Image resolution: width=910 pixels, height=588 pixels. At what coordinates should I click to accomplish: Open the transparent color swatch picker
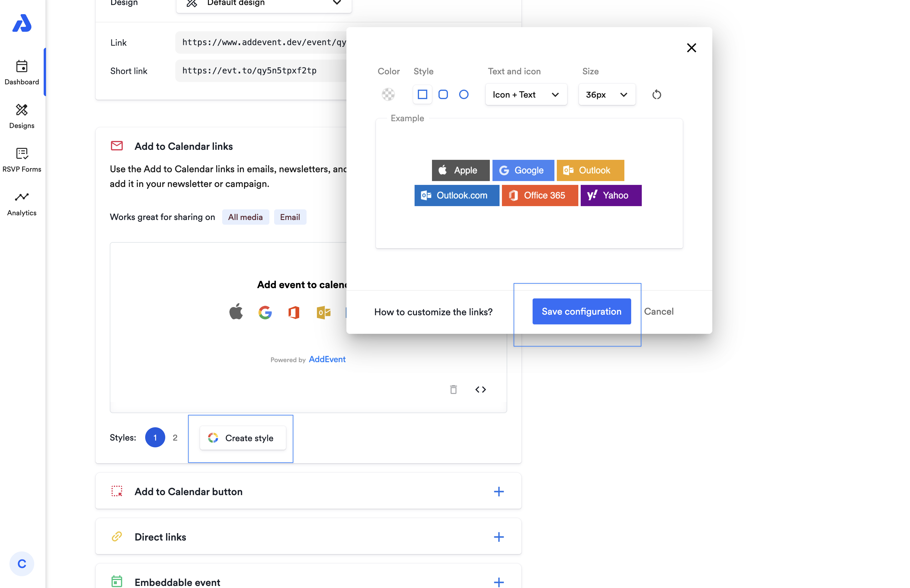(388, 94)
